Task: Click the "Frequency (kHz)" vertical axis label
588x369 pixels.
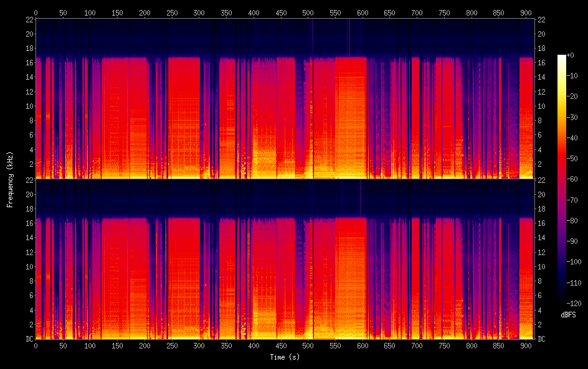Action: [x=10, y=179]
